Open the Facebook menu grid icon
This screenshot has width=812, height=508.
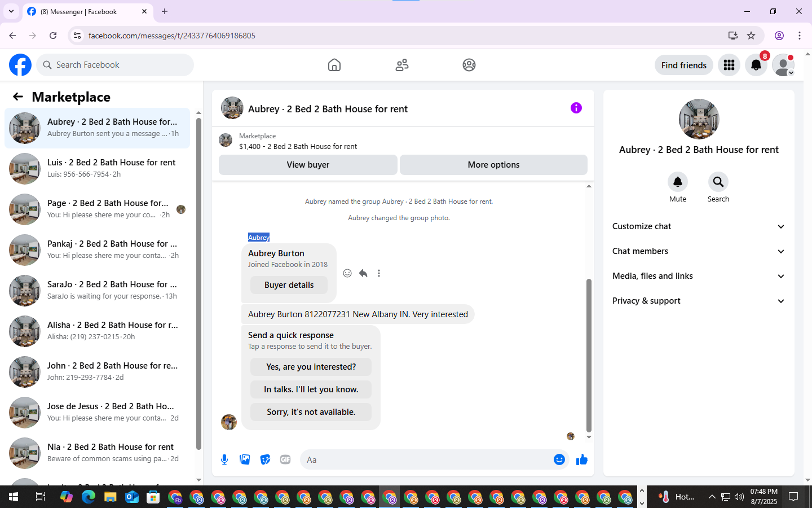729,65
